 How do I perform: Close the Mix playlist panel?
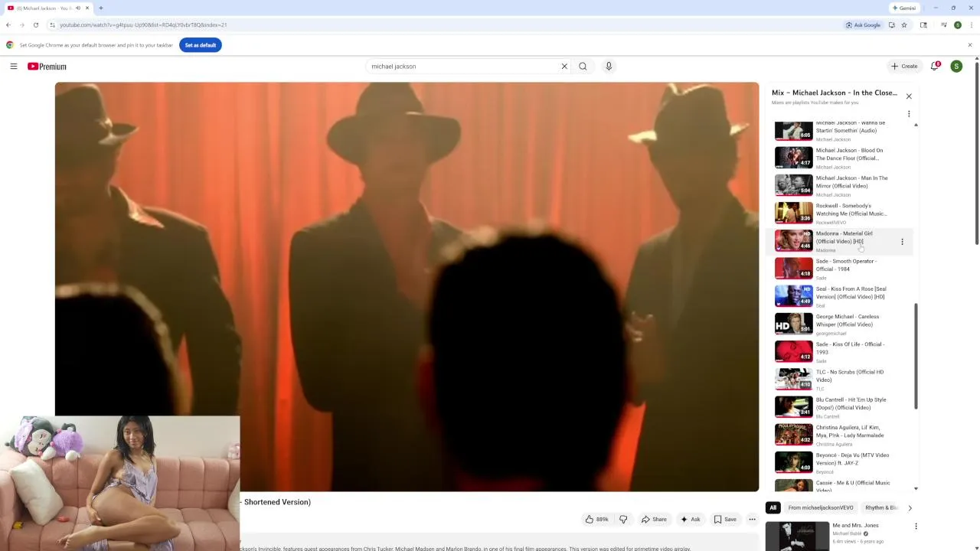[909, 96]
